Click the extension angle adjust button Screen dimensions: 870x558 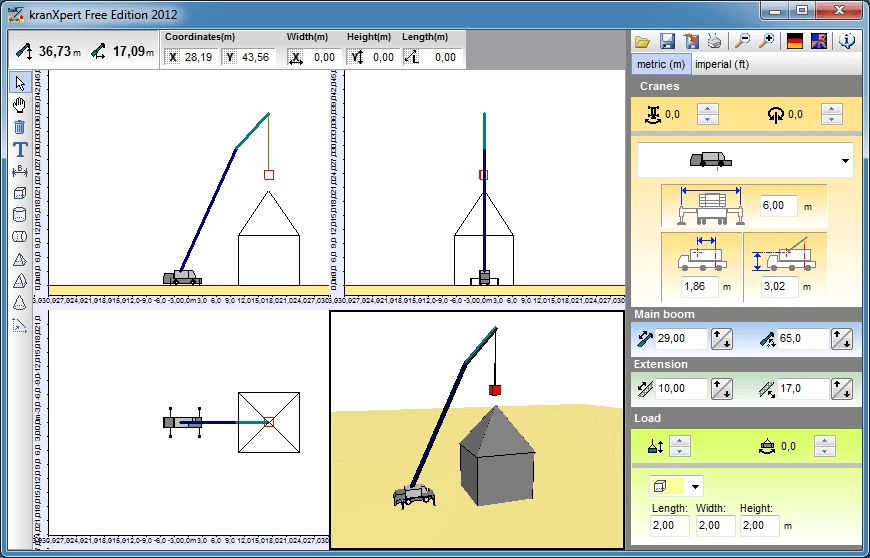click(845, 389)
